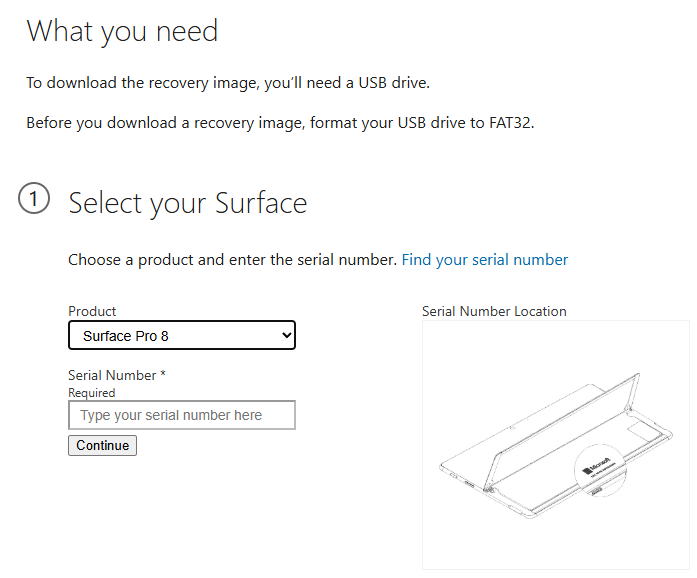
Task: Click the asterisk next to Serial Number
Action: pyautogui.click(x=163, y=373)
